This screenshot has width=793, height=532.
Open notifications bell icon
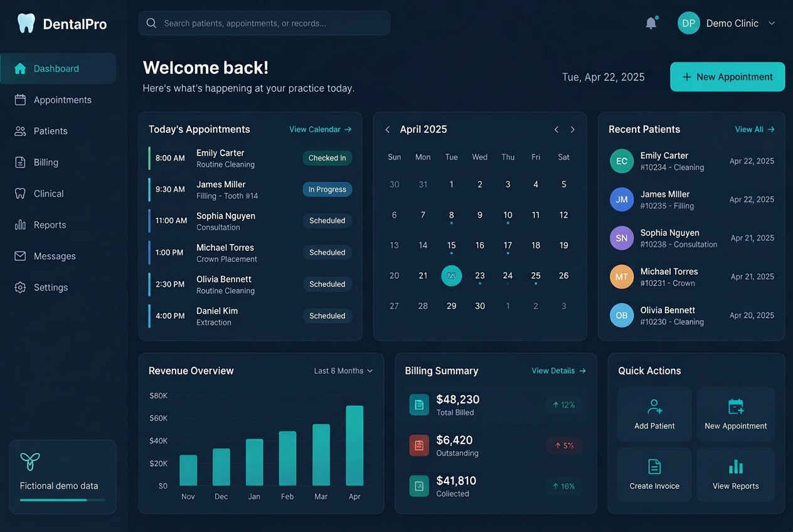[x=651, y=23]
